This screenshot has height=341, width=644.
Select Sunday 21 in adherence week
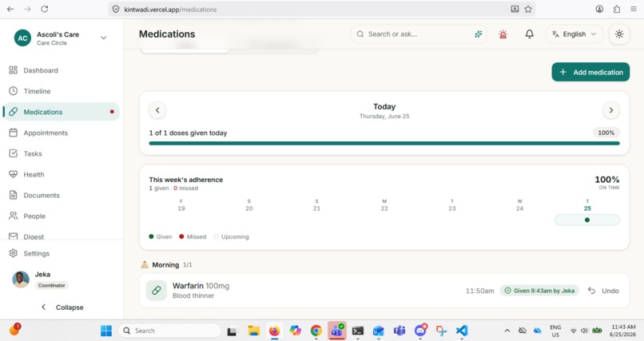pyautogui.click(x=316, y=205)
